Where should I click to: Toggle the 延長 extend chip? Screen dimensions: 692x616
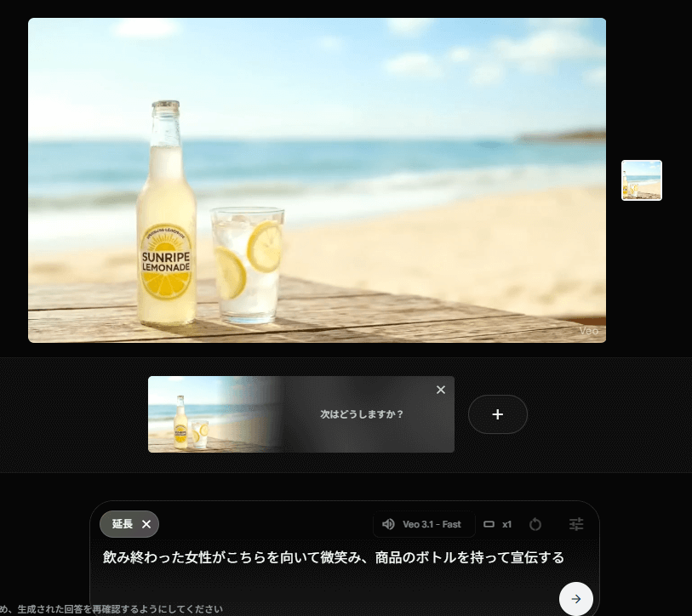[x=123, y=524]
